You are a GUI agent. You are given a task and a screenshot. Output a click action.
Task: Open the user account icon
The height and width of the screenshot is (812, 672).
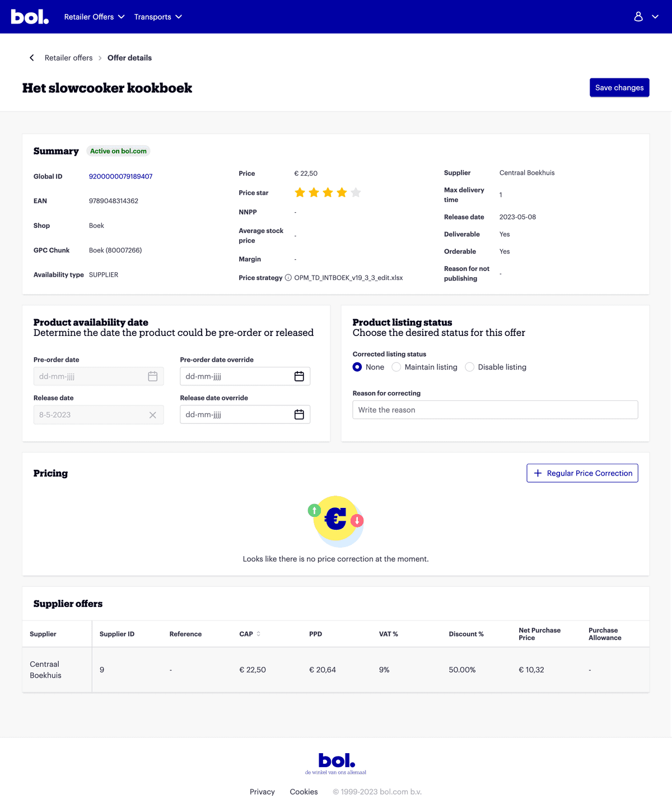(638, 17)
